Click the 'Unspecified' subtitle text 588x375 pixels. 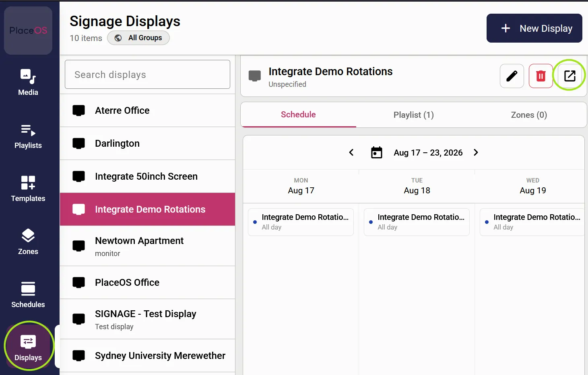click(x=287, y=84)
